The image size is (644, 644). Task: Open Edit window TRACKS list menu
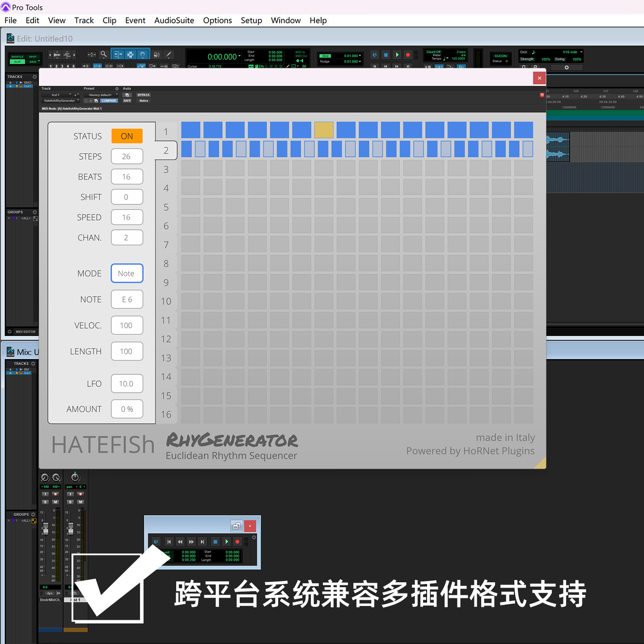pos(34,77)
